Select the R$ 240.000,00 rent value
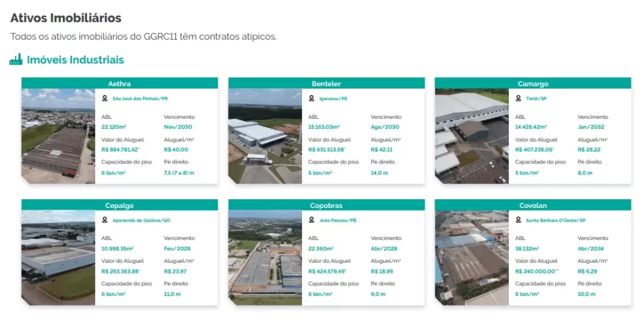This screenshot has height=335, width=644. pyautogui.click(x=537, y=271)
